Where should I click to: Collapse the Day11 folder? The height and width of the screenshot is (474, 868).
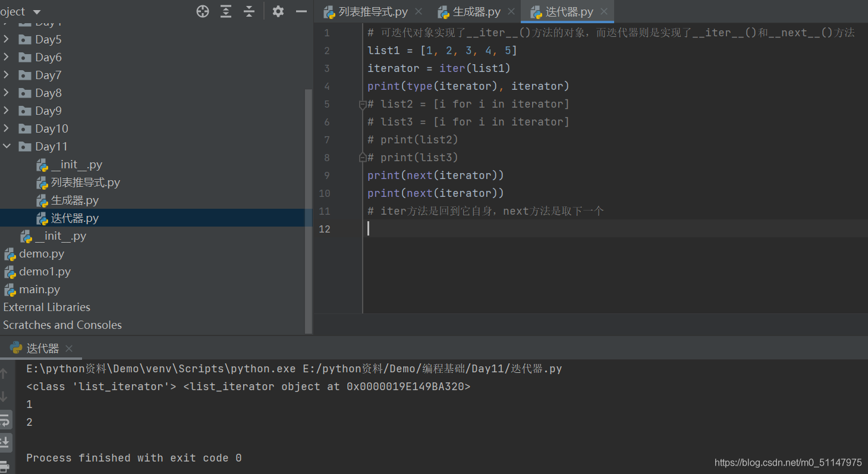tap(7, 146)
